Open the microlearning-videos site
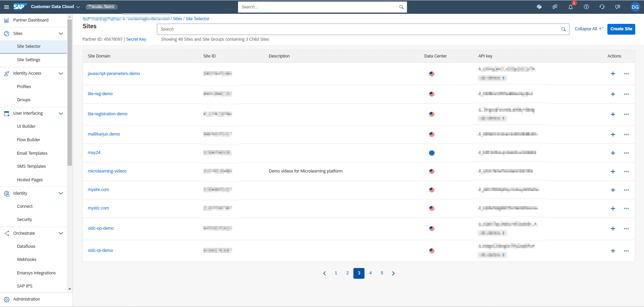 tap(107, 171)
